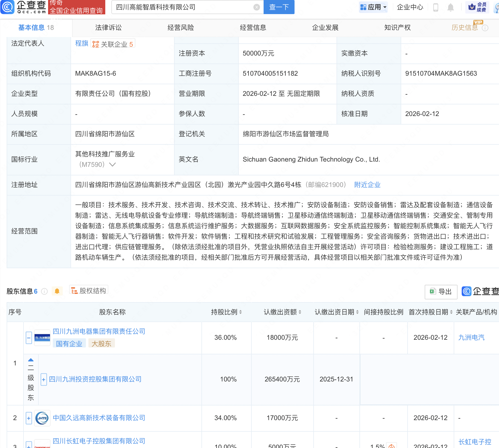Click the 会员续费 membership renewal icon
499x448 pixels.
478,7
